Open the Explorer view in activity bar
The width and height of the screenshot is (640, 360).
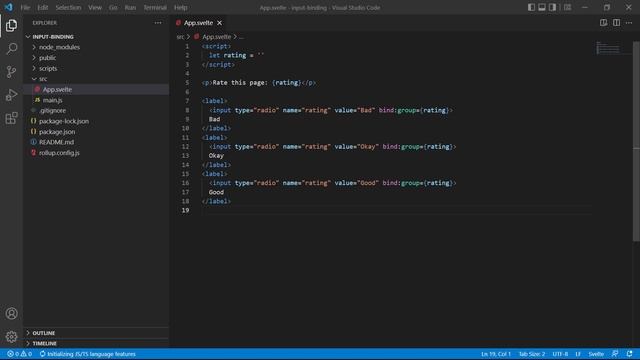click(x=11, y=26)
